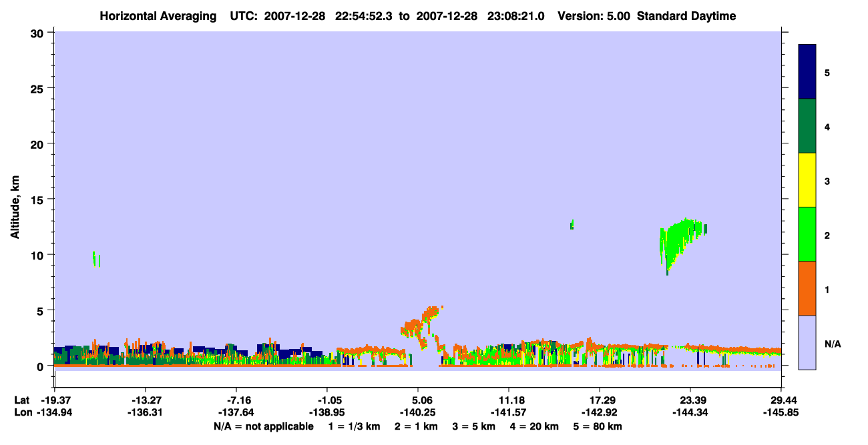Click the dark blue color bar segment 5
868x445 pixels.
point(807,71)
